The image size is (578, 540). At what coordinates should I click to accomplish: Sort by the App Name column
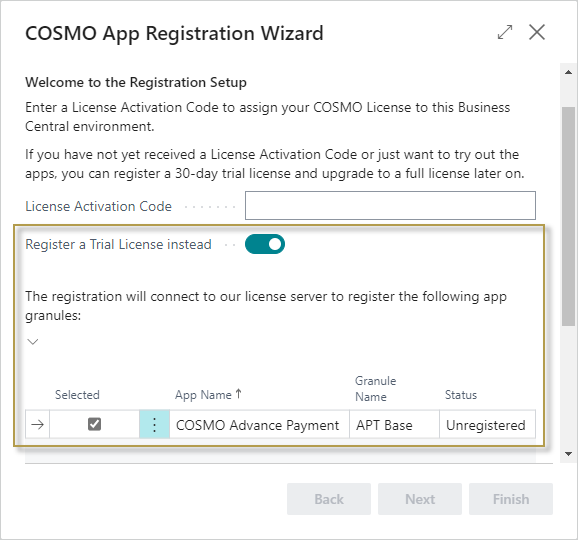click(208, 395)
